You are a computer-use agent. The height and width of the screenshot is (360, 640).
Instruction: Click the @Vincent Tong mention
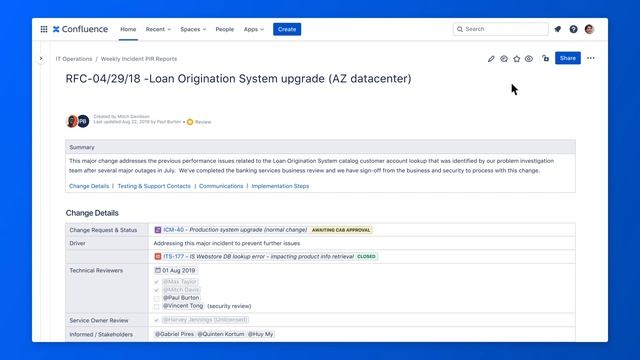[x=183, y=306]
